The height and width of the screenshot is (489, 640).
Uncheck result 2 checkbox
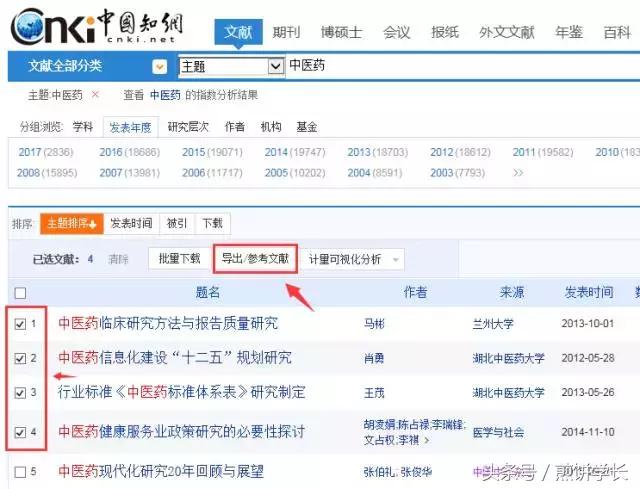[20, 358]
